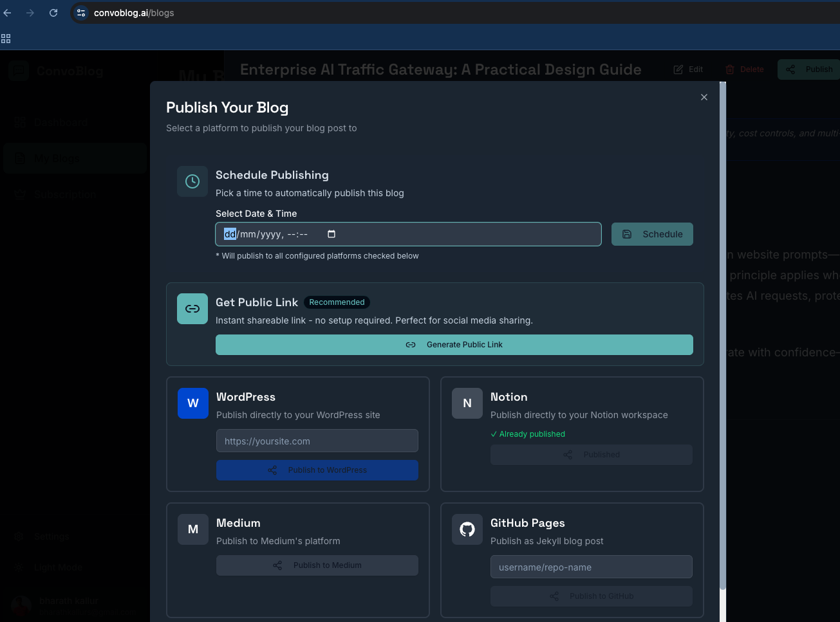This screenshot has height=622, width=840.
Task: Click the WordPress W logo icon
Action: (x=193, y=403)
